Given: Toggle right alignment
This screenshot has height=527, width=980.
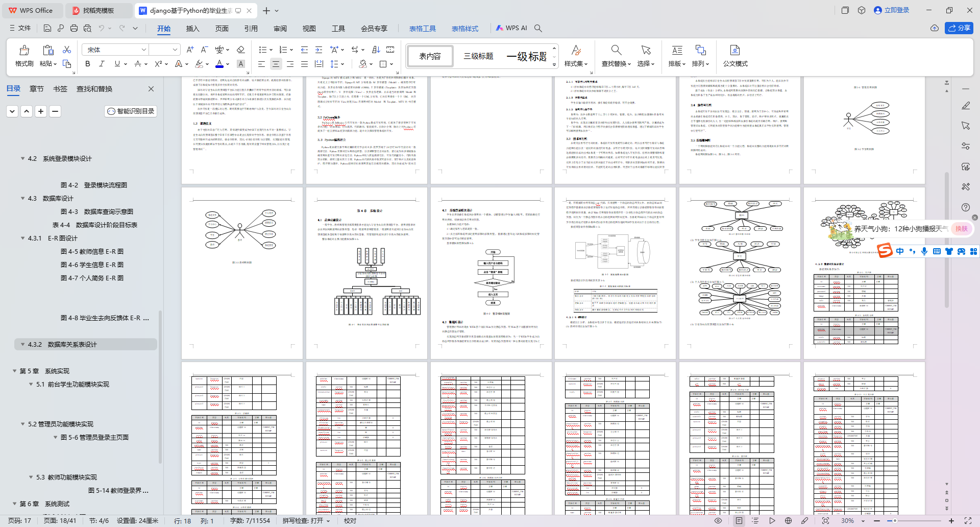Looking at the screenshot, I should tap(290, 64).
